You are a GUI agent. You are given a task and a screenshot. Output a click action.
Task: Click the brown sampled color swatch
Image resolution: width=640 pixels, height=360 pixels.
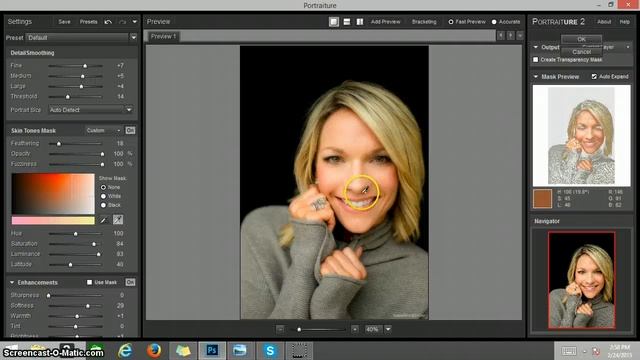pyautogui.click(x=542, y=198)
